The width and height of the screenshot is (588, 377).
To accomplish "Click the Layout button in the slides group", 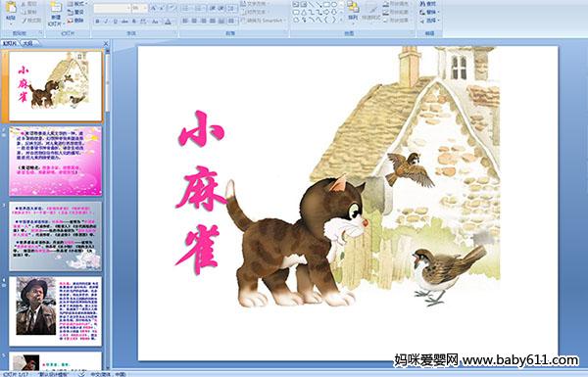I will (76, 4).
